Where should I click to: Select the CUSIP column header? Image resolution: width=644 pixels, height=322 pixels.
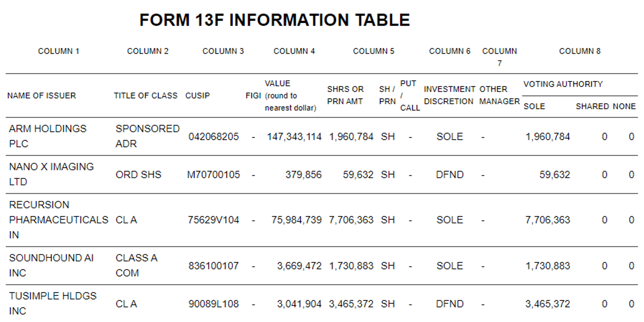[197, 96]
